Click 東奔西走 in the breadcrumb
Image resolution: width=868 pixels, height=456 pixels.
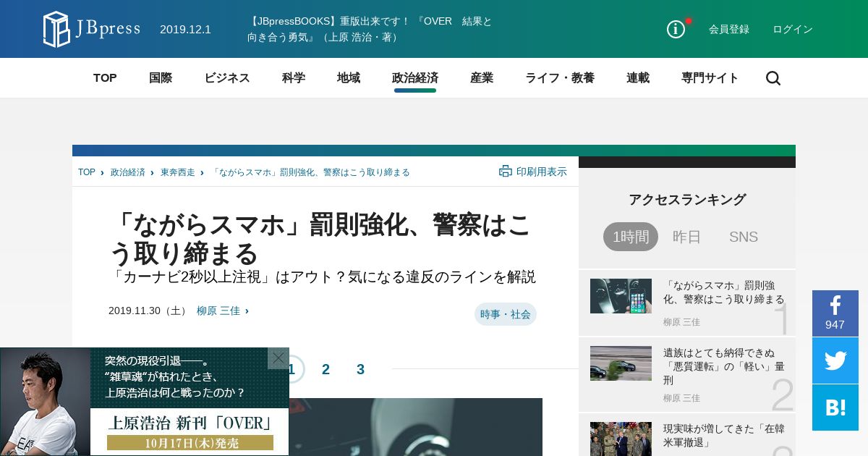pos(178,172)
